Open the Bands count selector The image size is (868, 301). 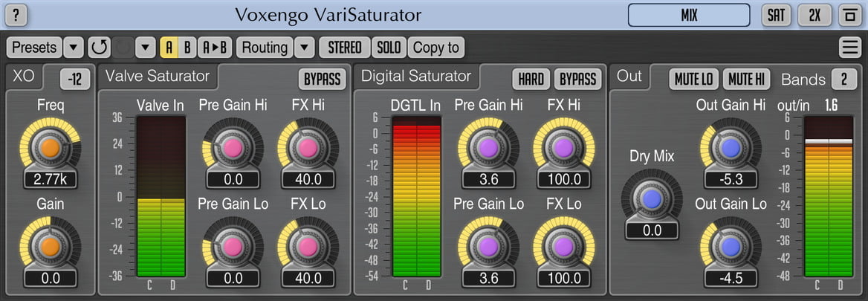[843, 79]
